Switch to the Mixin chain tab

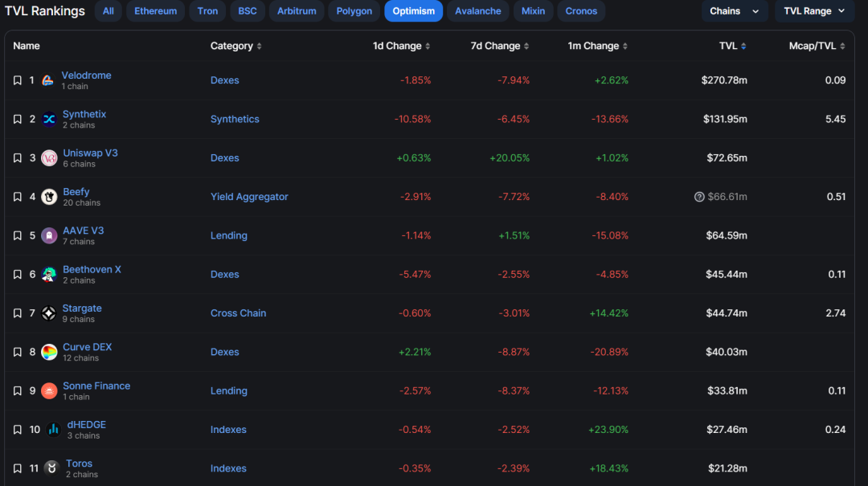point(533,11)
